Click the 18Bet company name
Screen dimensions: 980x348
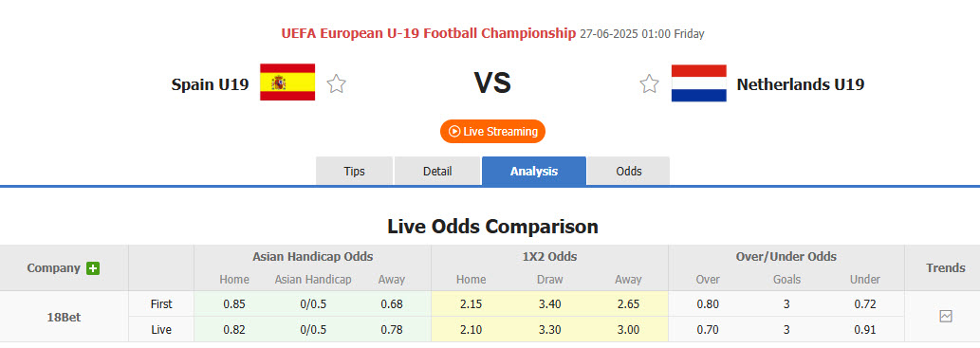64,317
